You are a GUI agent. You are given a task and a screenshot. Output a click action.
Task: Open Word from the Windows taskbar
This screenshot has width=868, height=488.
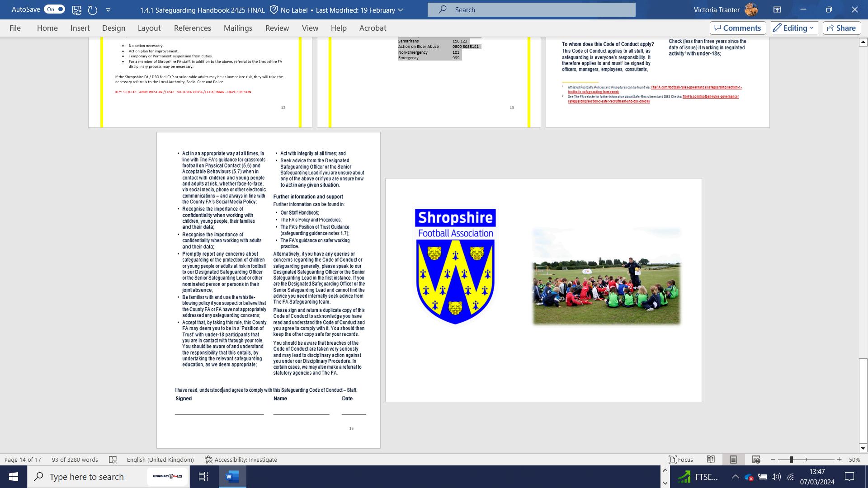click(232, 477)
